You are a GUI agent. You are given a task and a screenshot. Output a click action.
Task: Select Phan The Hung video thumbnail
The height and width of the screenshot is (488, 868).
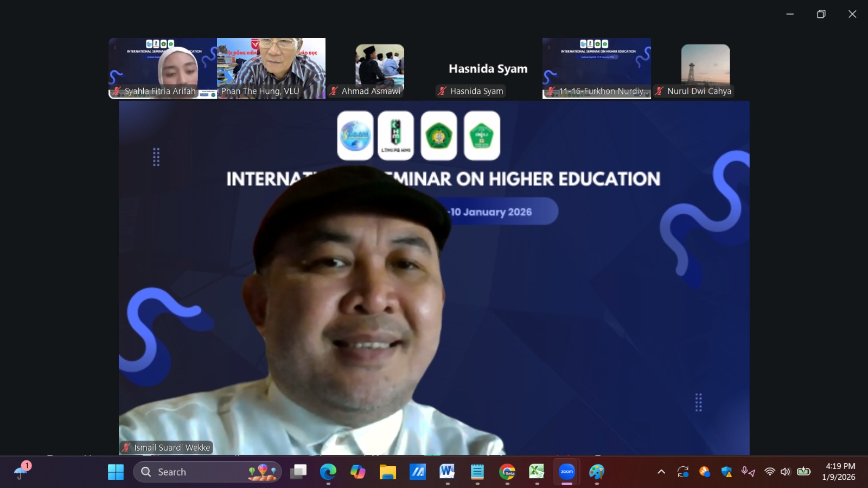point(271,68)
